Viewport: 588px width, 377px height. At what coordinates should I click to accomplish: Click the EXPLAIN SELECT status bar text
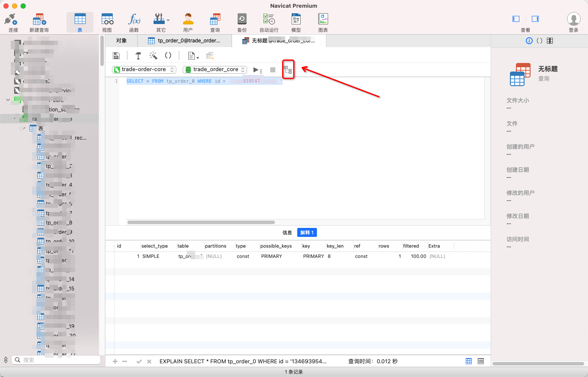pos(243,362)
